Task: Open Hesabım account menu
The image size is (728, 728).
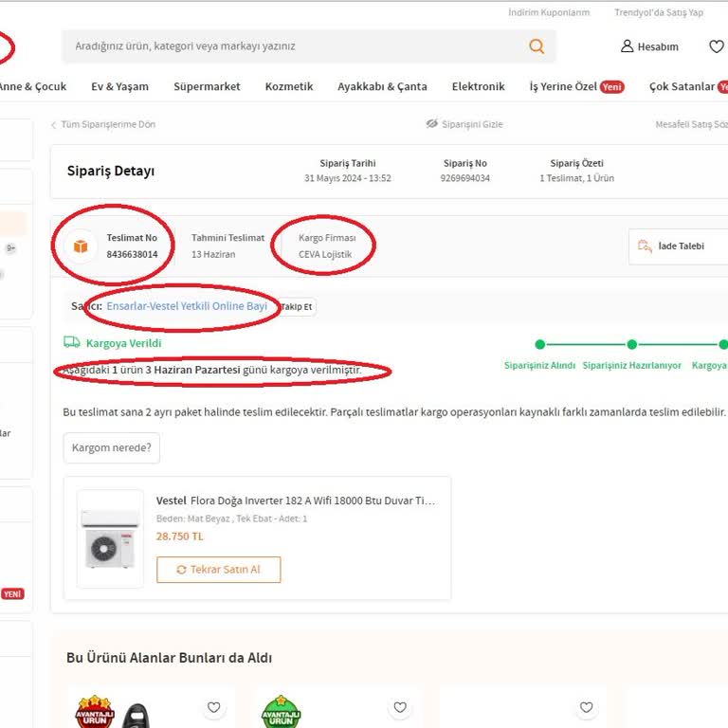Action: (649, 46)
